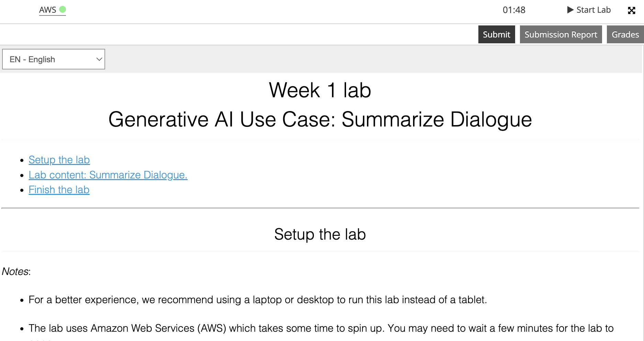Screen dimensions: 644x341
Task: View the Grades
Action: coord(625,34)
